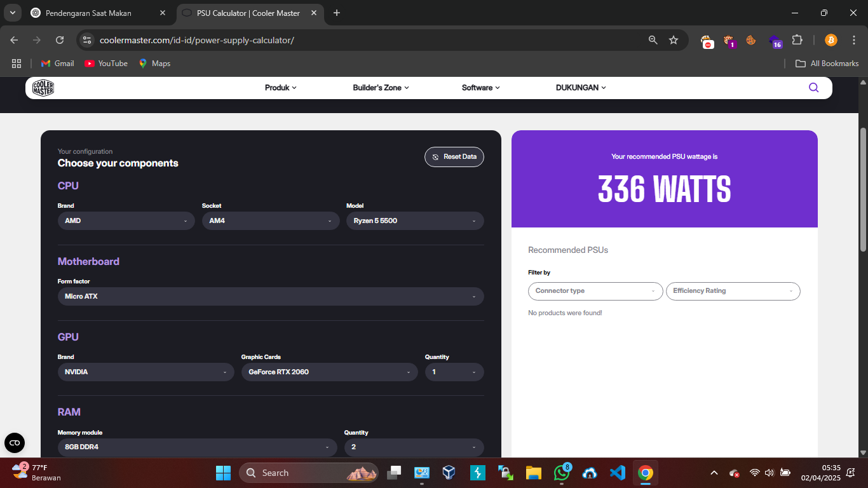Open the weather widget showing 77°F

[37, 473]
